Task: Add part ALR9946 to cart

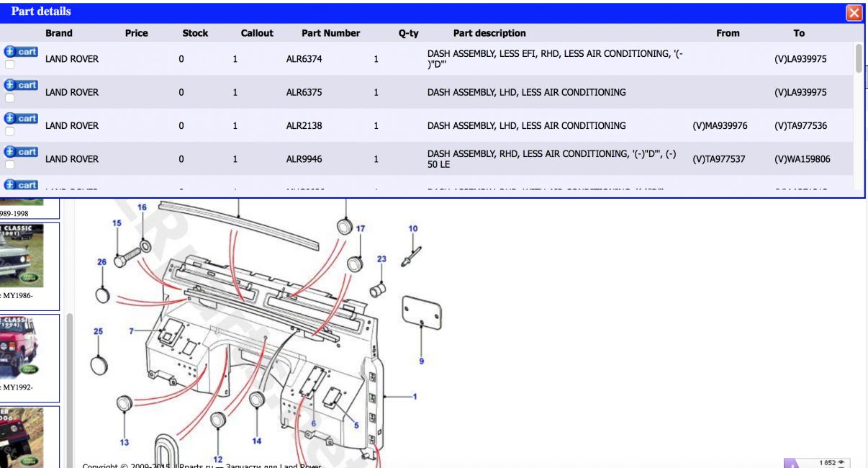Action: [20, 152]
